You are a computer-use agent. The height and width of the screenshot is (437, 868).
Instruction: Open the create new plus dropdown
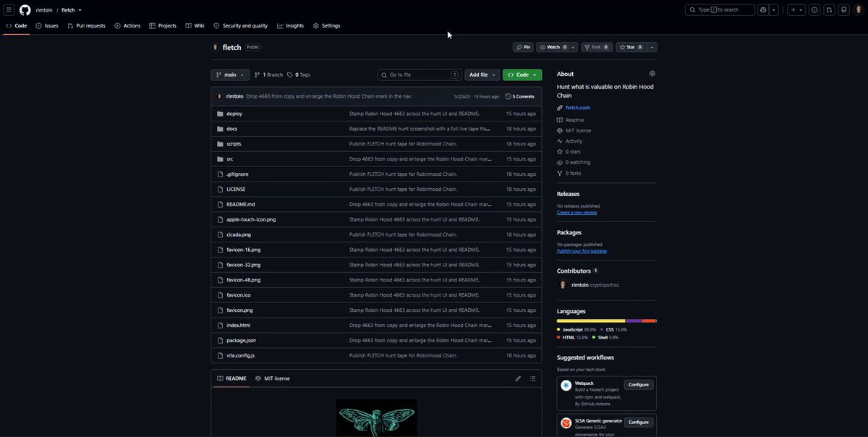[796, 10]
